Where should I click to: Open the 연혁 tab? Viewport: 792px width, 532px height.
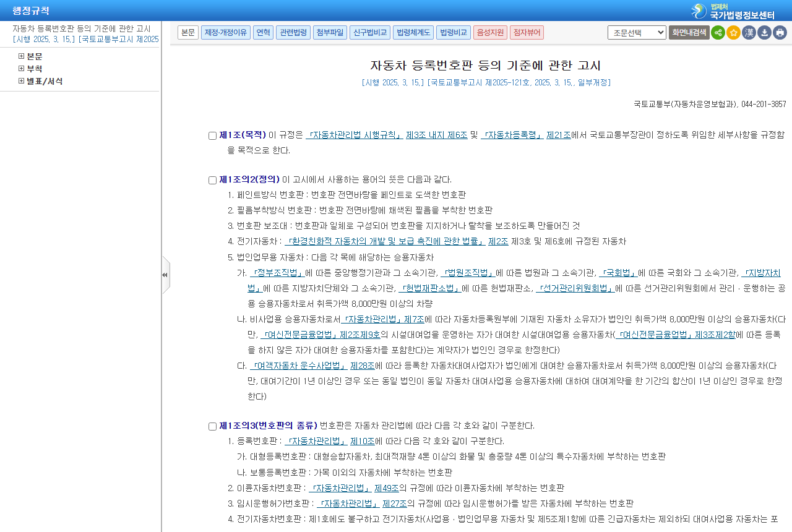click(x=263, y=32)
